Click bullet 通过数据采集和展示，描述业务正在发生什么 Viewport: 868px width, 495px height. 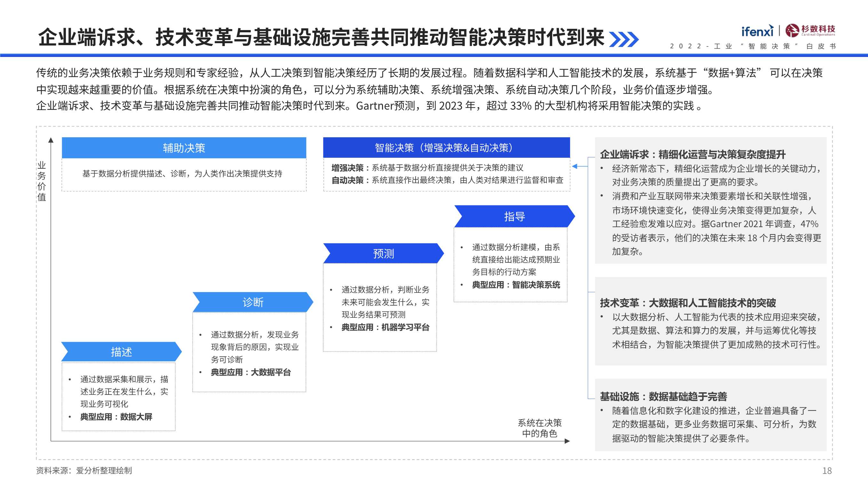124,392
